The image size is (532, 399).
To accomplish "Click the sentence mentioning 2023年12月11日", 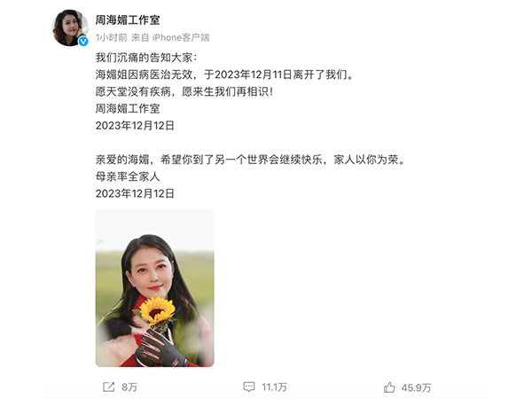I will pos(224,74).
